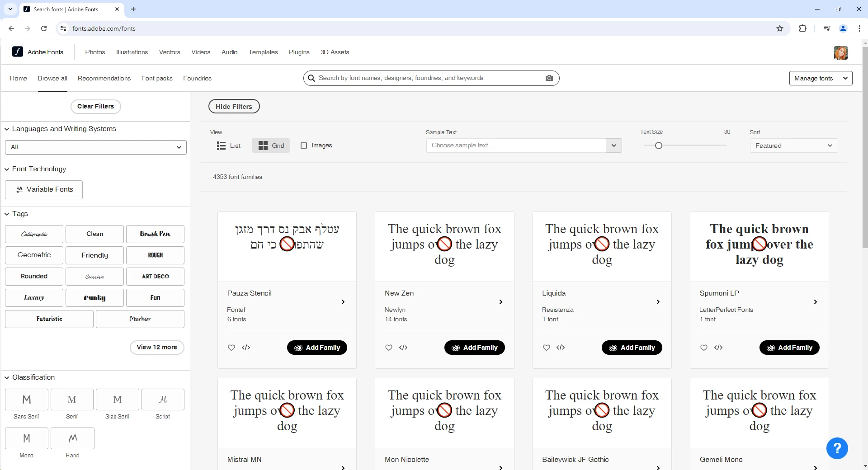Open the Font packs tab
This screenshot has width=868, height=470.
pos(157,78)
